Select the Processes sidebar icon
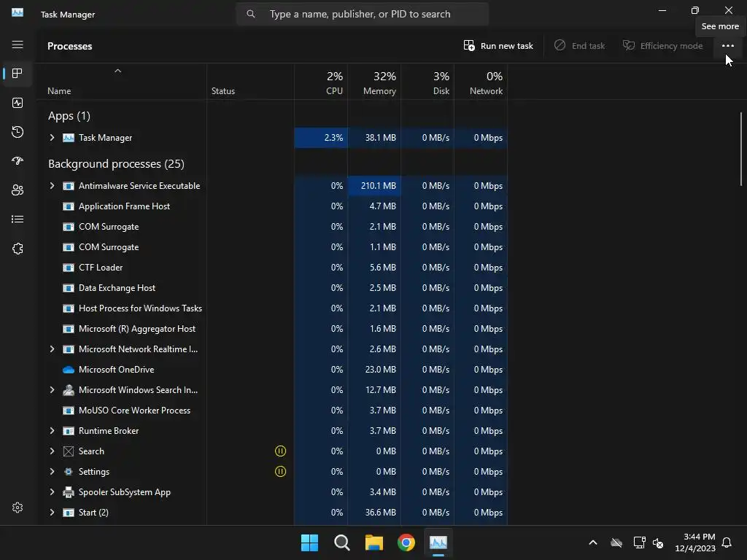The image size is (747, 560). tap(18, 74)
